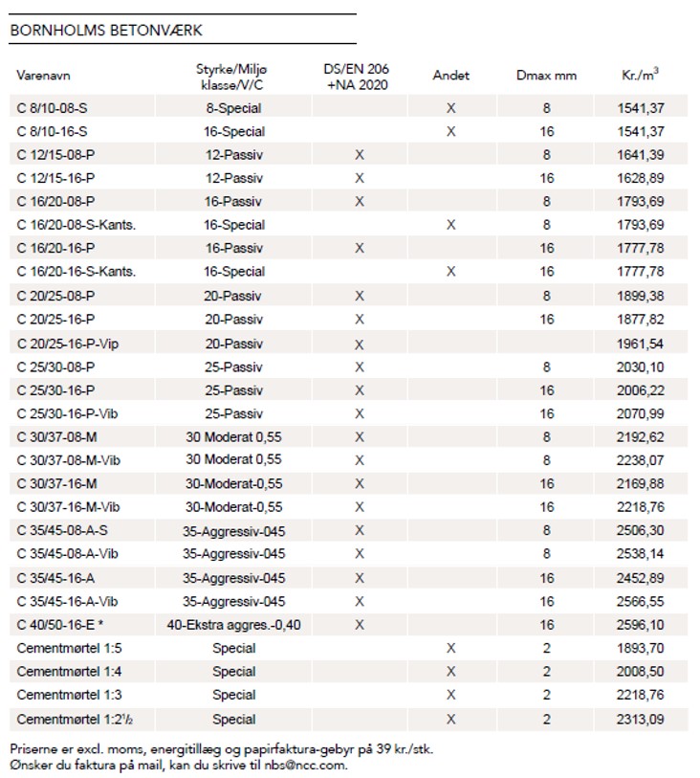This screenshot has width=700, height=778.
Task: Select product name C 8/10-08-S
Action: 52,108
